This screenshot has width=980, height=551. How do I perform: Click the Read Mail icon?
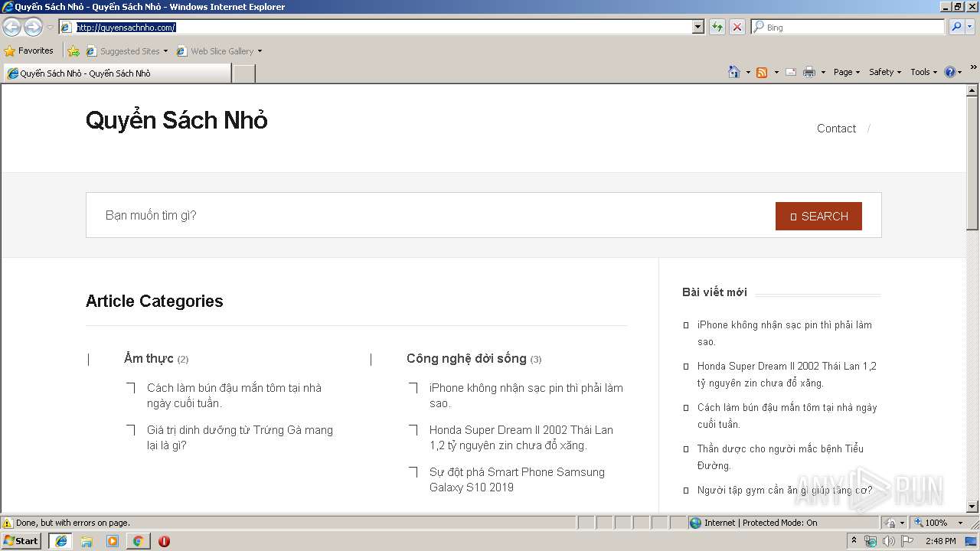point(791,72)
